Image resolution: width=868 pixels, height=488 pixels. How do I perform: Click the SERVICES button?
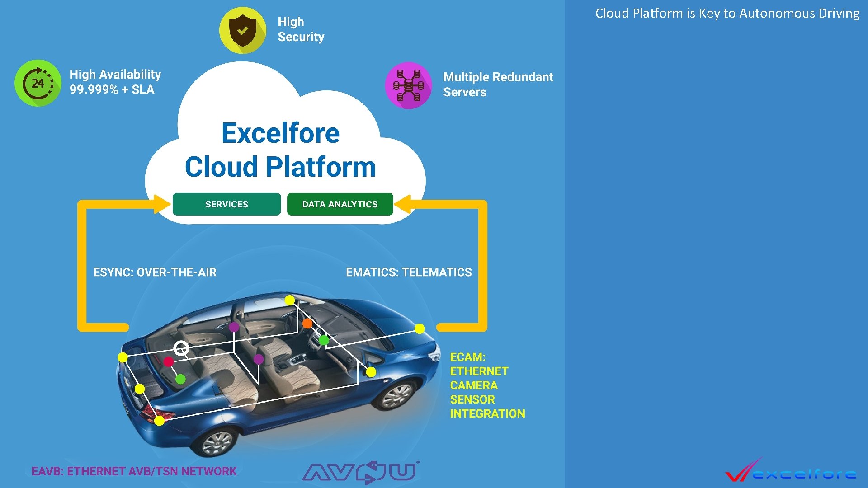tap(226, 204)
